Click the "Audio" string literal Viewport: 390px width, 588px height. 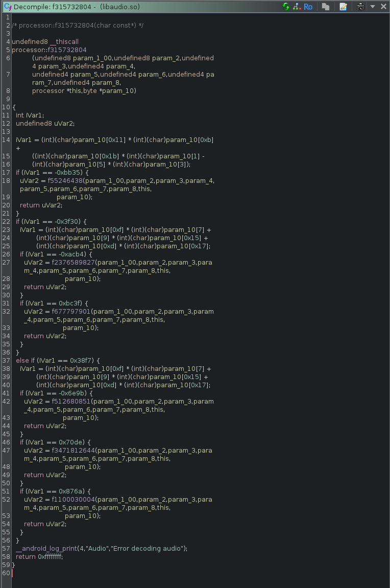point(97,549)
